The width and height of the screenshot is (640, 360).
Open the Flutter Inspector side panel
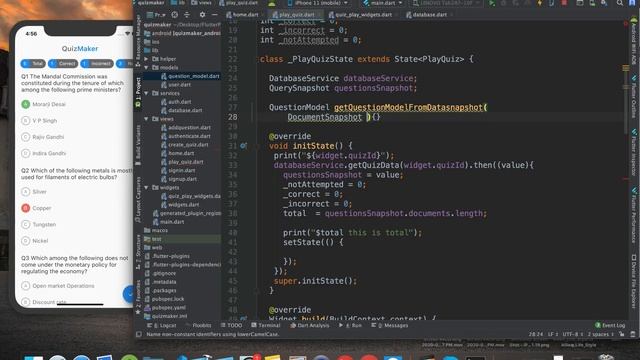click(634, 153)
